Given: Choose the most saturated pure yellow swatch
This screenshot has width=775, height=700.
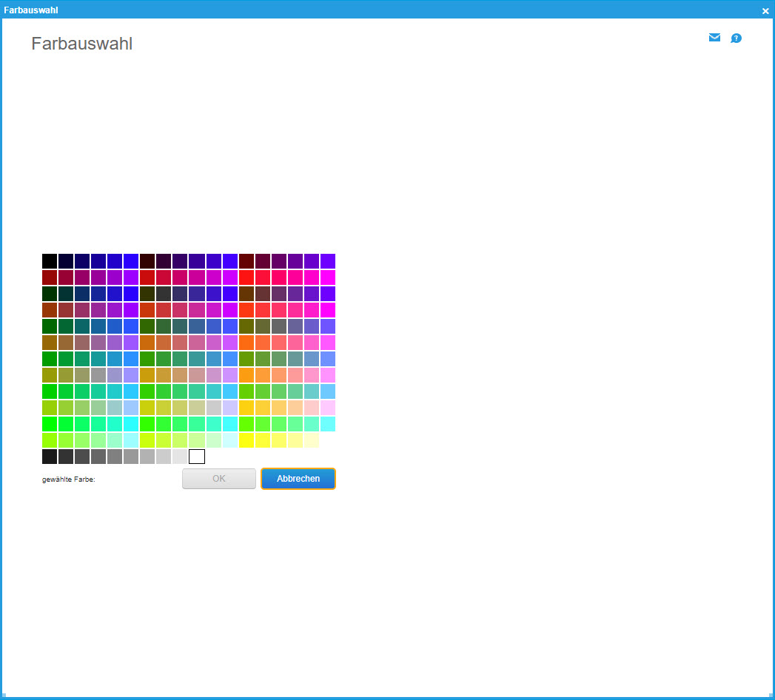Looking at the screenshot, I should pos(246,440).
